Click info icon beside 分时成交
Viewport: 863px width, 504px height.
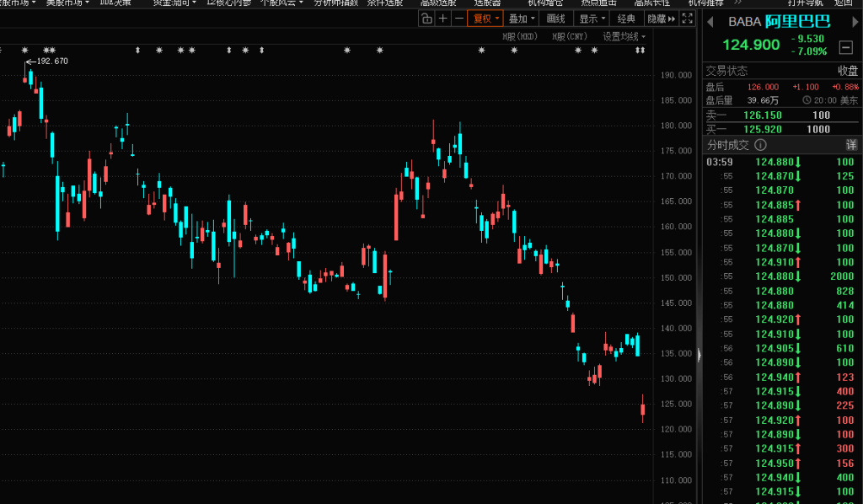(x=761, y=145)
